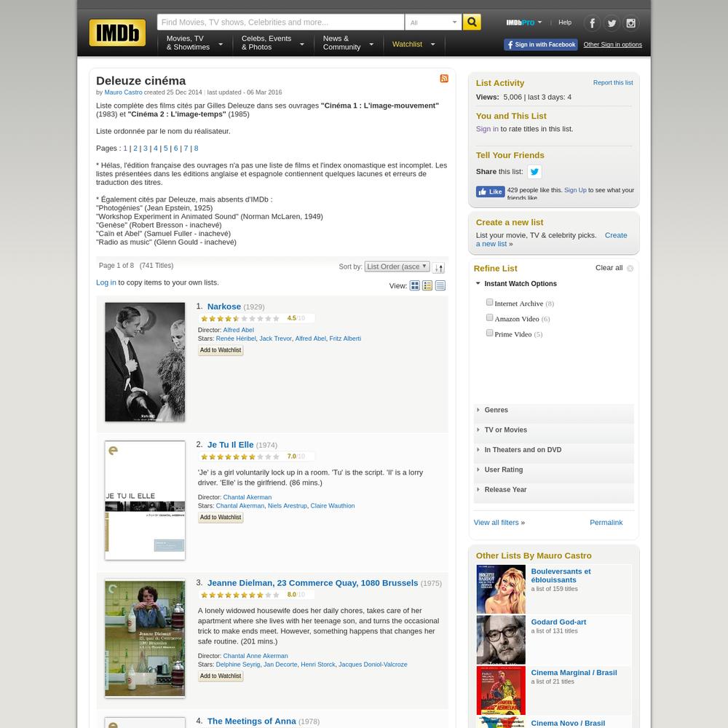Go to page 8 of the list
This screenshot has width=728, height=728.
[x=196, y=149]
